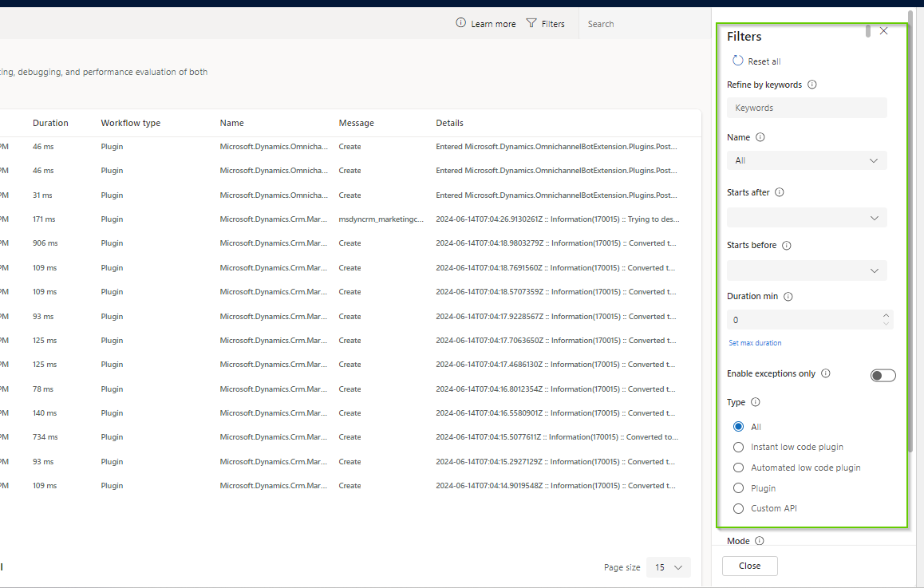
Task: Click inside the Keywords input field
Action: pyautogui.click(x=806, y=107)
